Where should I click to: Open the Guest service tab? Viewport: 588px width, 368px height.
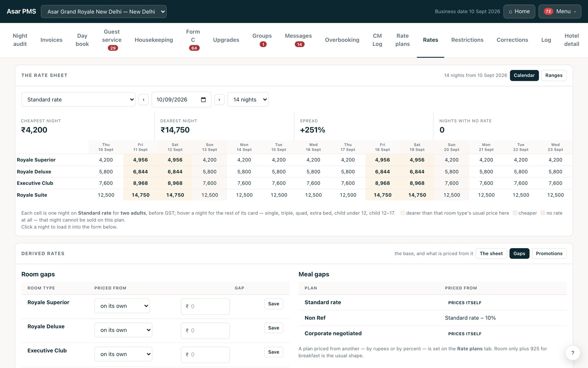pyautogui.click(x=112, y=40)
